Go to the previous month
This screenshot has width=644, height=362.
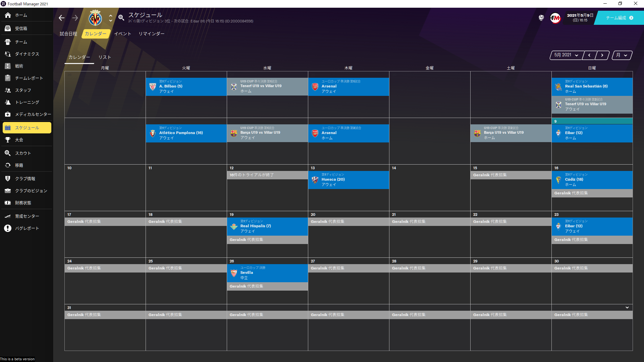point(589,55)
